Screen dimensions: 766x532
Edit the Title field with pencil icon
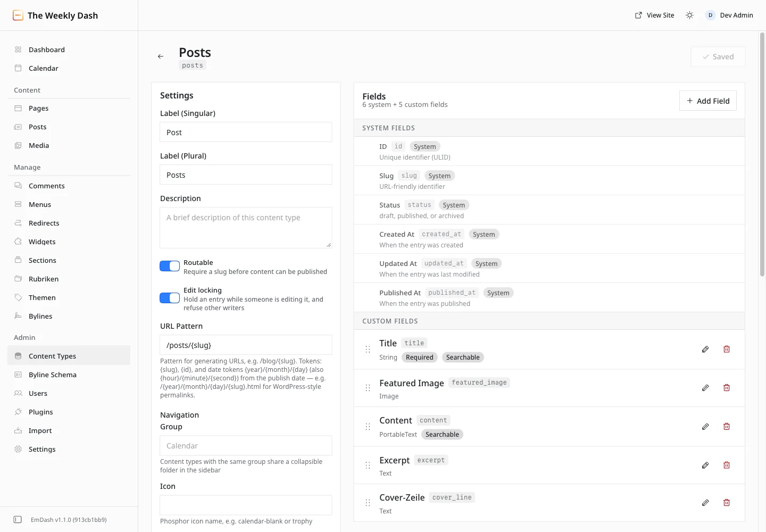[x=705, y=350]
